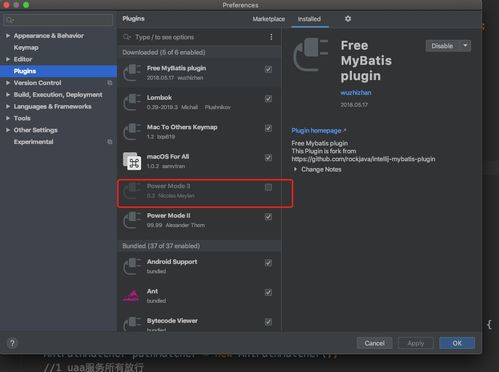
Task: Open the wuzhizhan author link
Action: click(x=356, y=93)
